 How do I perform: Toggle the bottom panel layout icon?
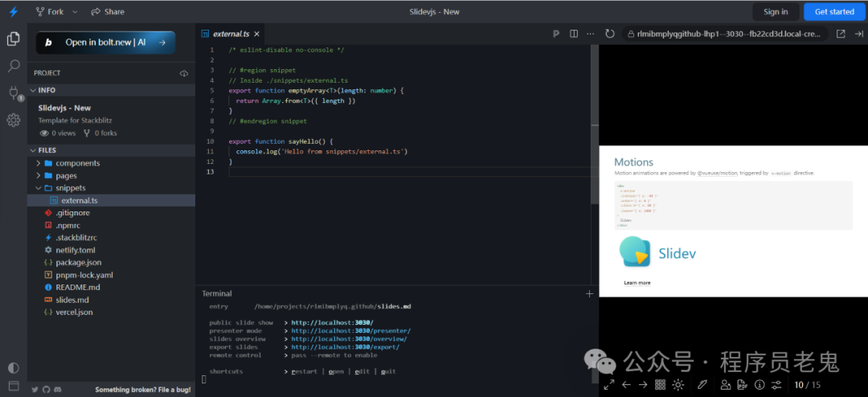click(x=14, y=386)
